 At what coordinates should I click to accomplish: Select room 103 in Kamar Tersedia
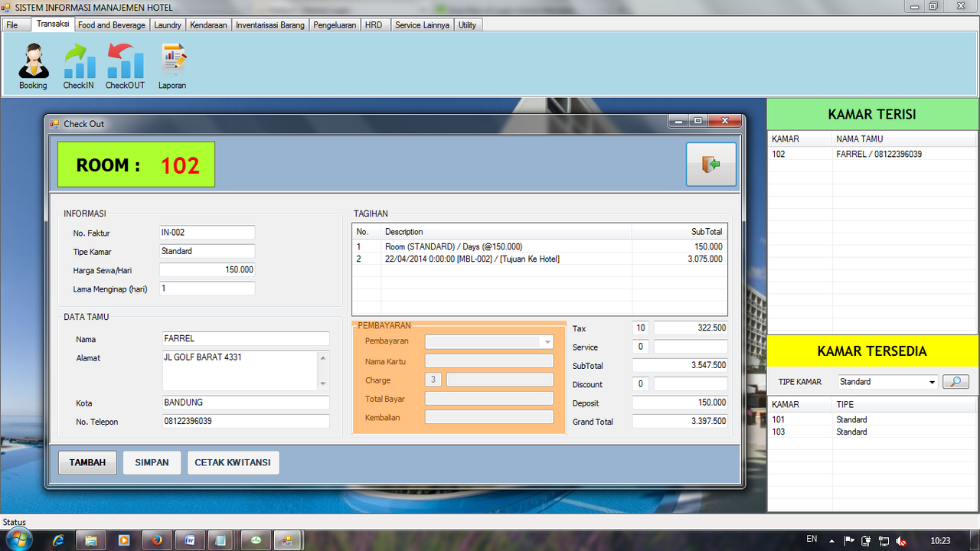[x=873, y=432]
